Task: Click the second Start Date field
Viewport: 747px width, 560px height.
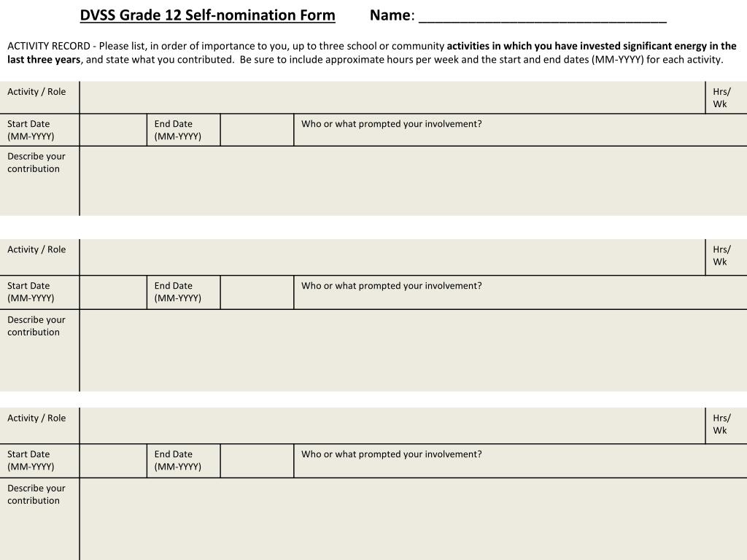Action: click(113, 292)
